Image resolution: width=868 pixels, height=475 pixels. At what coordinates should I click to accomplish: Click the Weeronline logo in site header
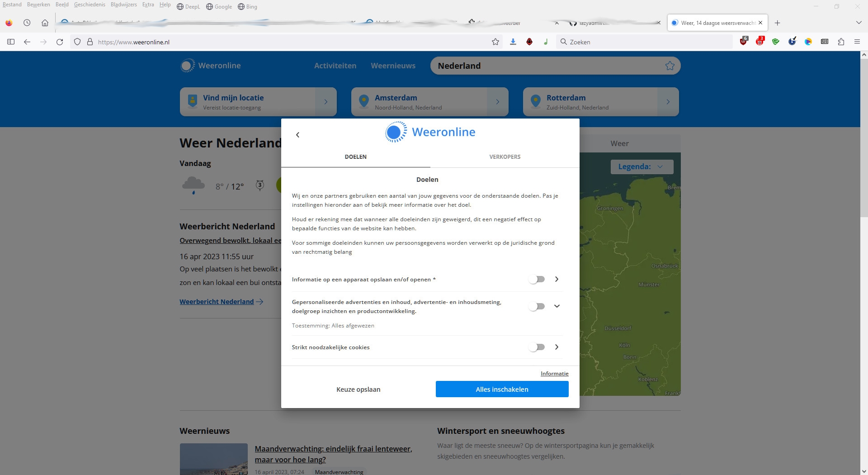coord(211,66)
